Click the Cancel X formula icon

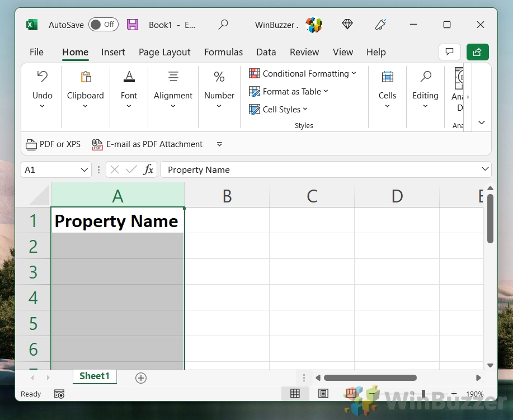tap(115, 169)
